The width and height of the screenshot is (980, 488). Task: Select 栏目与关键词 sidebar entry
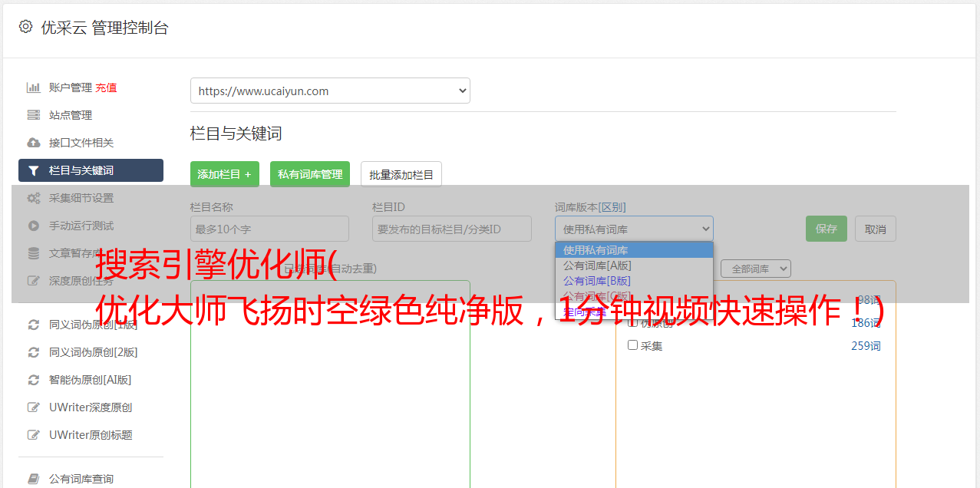(91, 170)
